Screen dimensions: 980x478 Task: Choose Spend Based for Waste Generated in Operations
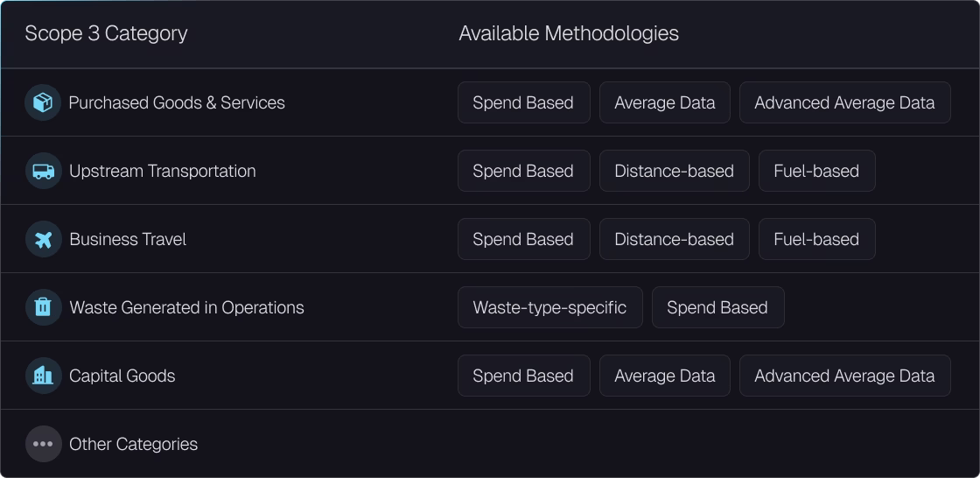click(718, 307)
